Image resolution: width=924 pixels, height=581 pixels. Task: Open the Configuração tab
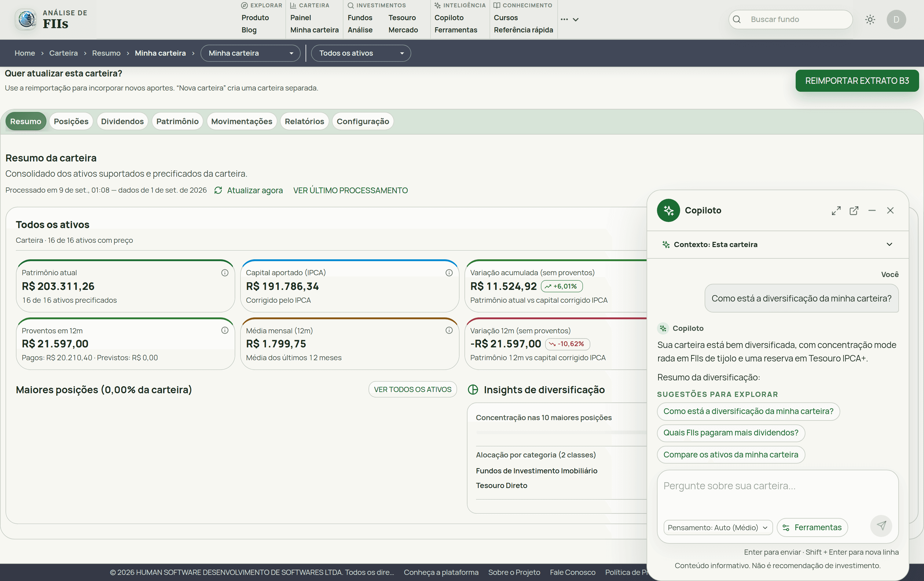(363, 121)
